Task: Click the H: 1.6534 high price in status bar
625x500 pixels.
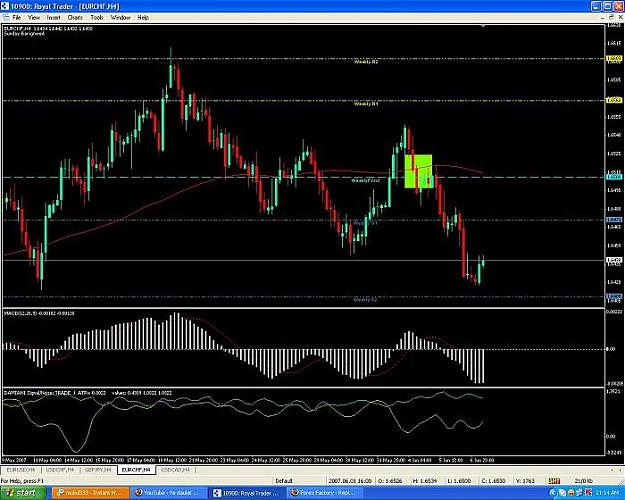Action: pos(426,481)
